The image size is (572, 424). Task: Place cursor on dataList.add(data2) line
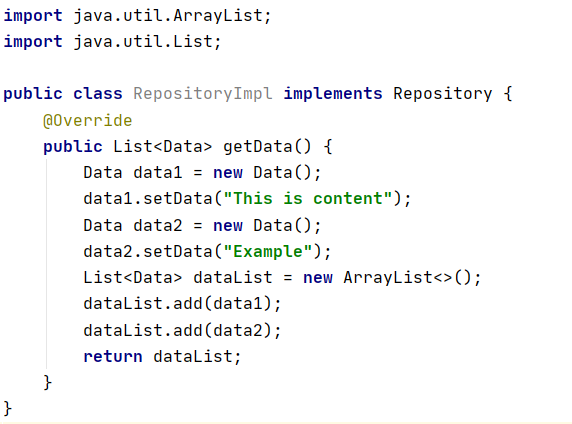(182, 330)
